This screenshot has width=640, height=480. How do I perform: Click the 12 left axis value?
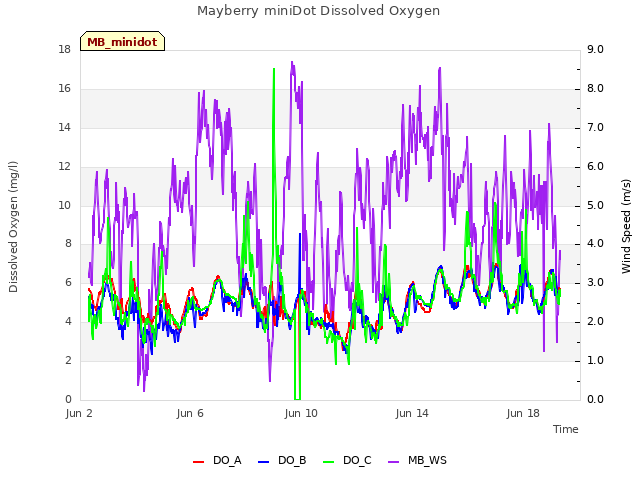point(64,167)
